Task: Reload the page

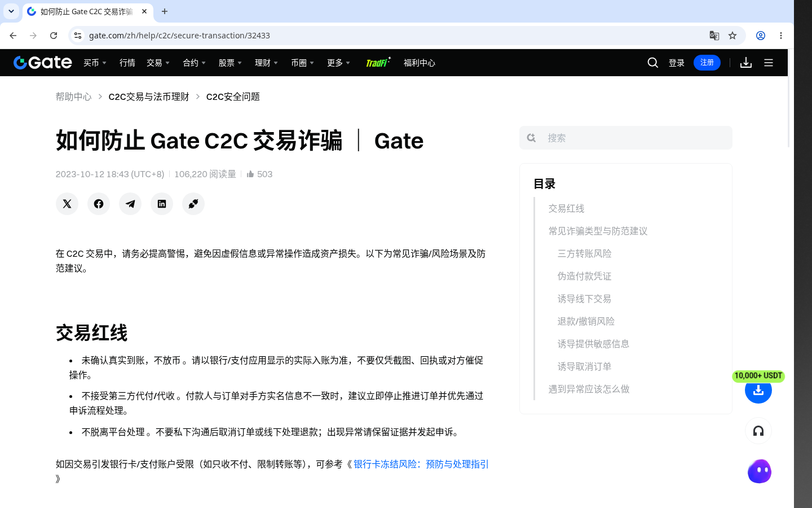Action: tap(54, 36)
